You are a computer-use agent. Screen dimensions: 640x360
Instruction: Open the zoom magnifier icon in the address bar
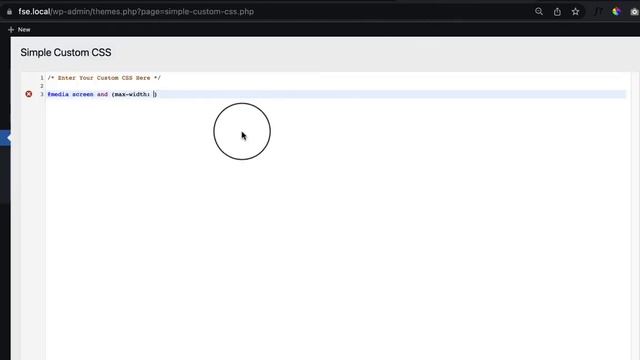539,11
